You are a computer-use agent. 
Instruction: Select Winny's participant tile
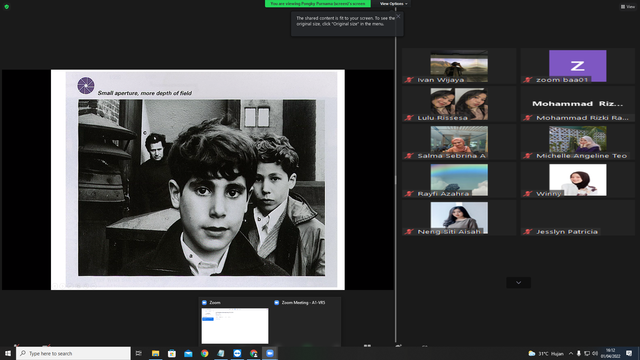coord(578,180)
